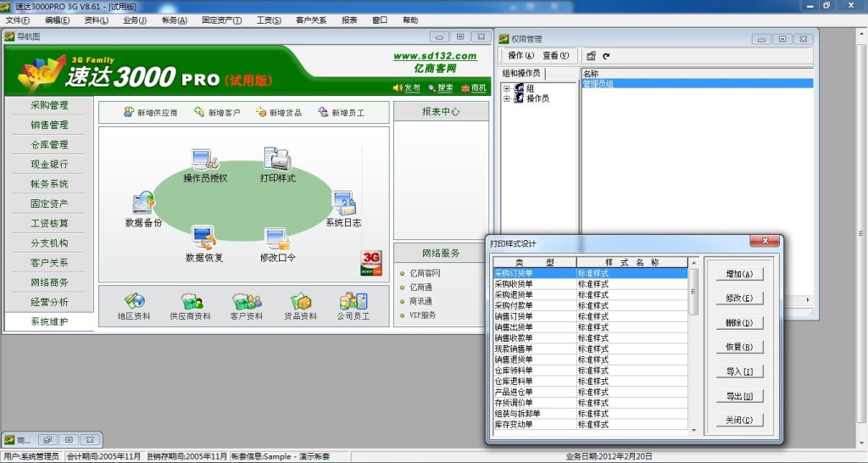Screen dimensions: 868x463
Task: Click 关闭(C) button in print style dialog
Action: (739, 420)
